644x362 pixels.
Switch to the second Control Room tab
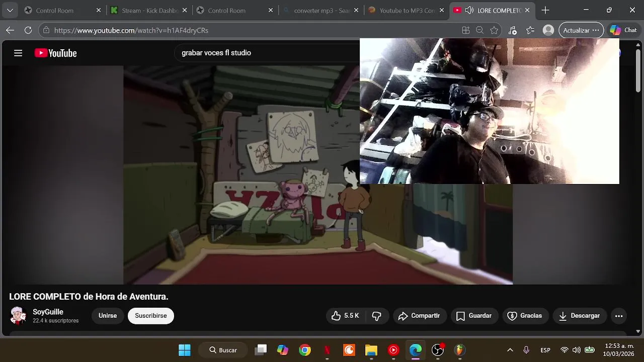click(x=235, y=10)
